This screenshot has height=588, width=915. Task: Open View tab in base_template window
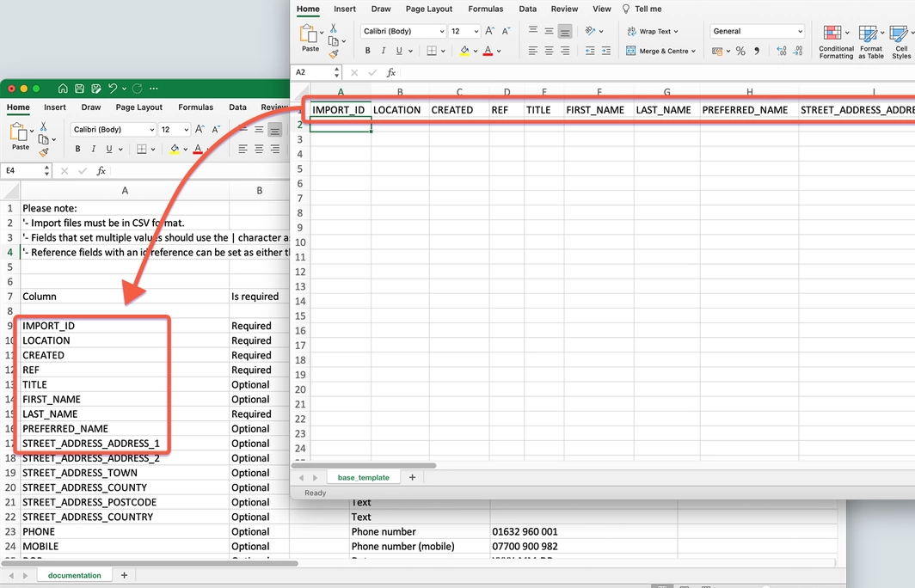pos(602,9)
